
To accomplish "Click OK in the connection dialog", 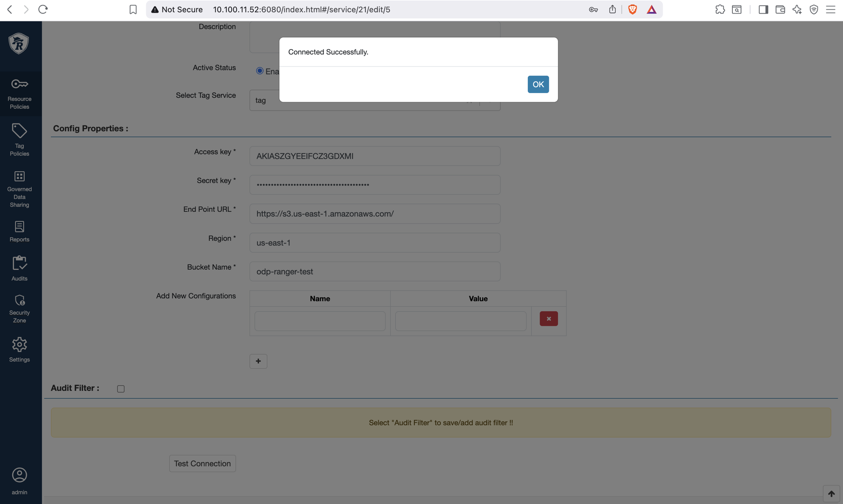I will (538, 84).
